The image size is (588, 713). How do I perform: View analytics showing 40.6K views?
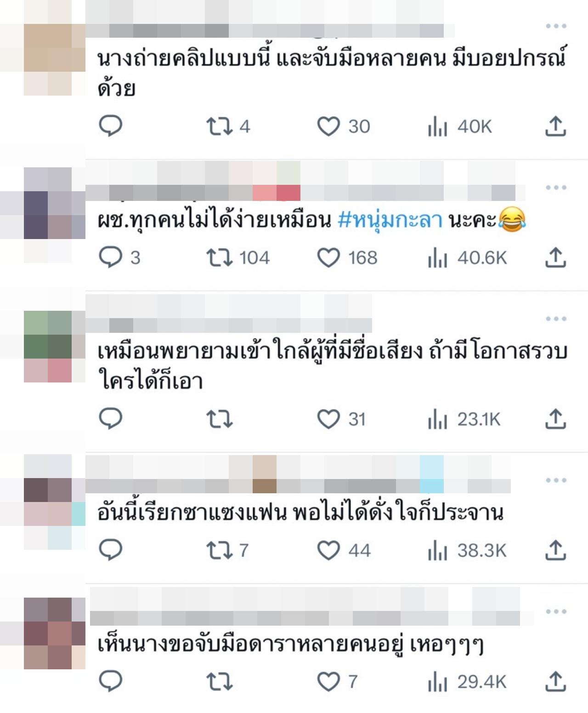467,258
